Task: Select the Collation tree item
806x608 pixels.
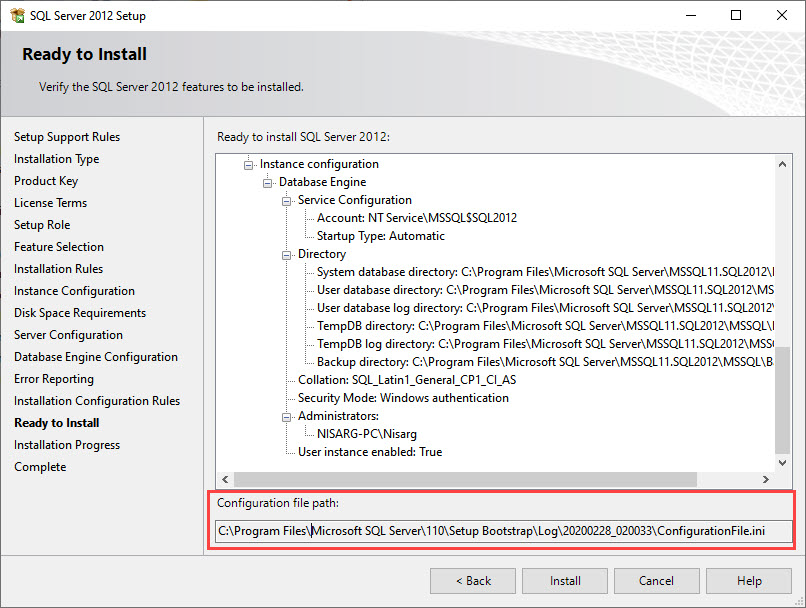Action: click(x=407, y=380)
